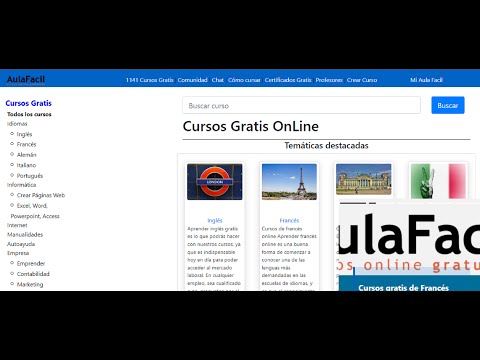Focus the Buscar curso search field
This screenshot has width=480, height=360.
coord(301,105)
